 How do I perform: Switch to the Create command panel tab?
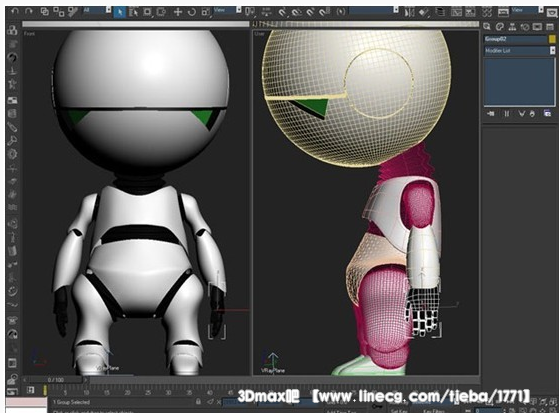coord(487,26)
